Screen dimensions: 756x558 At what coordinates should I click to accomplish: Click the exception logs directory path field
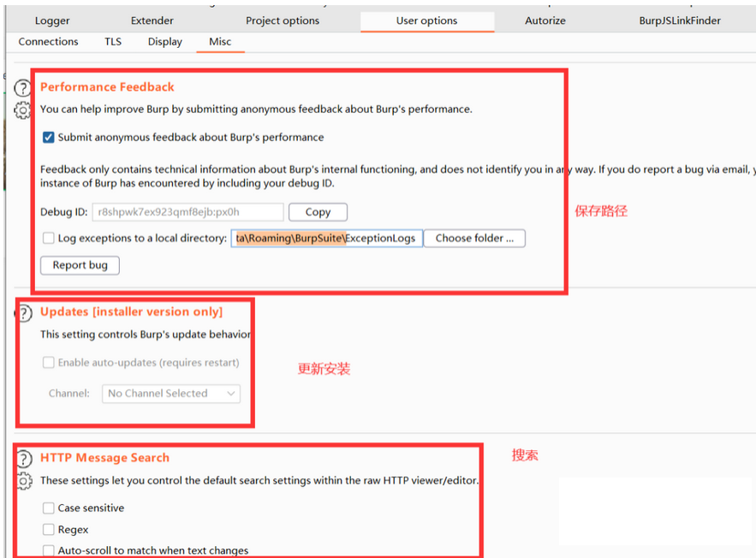(327, 238)
